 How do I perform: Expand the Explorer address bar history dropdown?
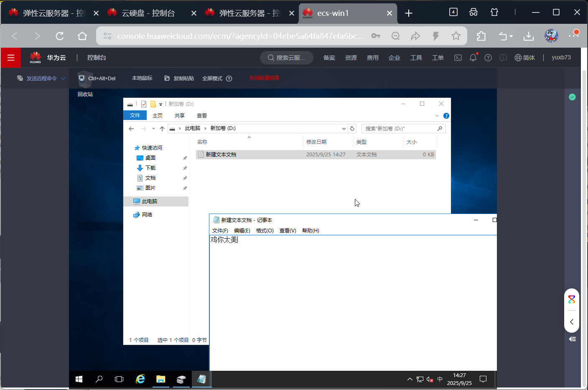coord(344,128)
